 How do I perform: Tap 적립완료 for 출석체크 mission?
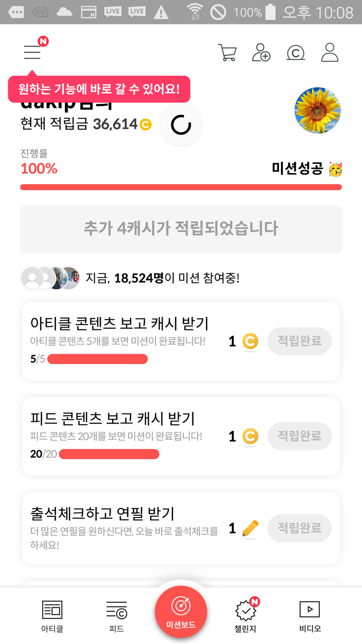[x=300, y=528]
